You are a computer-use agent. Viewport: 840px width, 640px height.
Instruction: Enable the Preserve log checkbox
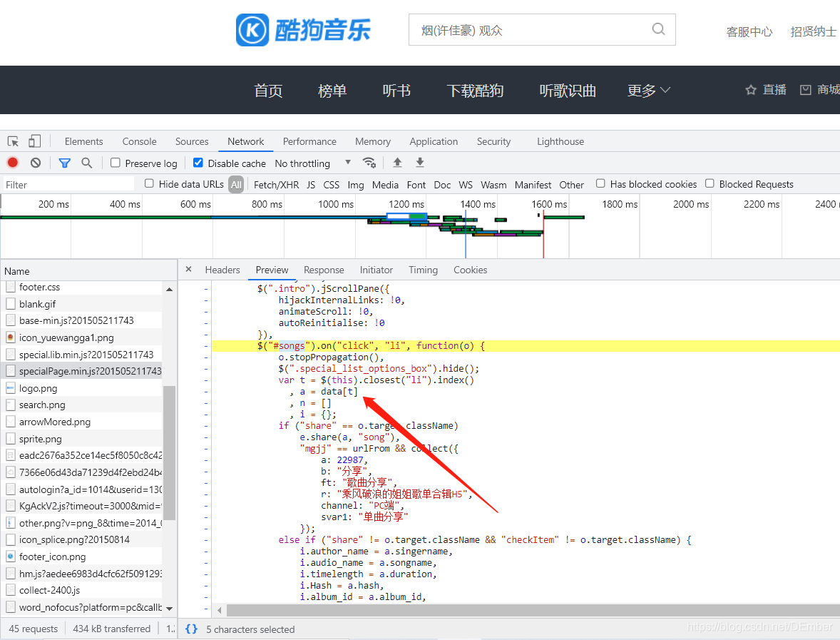(116, 163)
